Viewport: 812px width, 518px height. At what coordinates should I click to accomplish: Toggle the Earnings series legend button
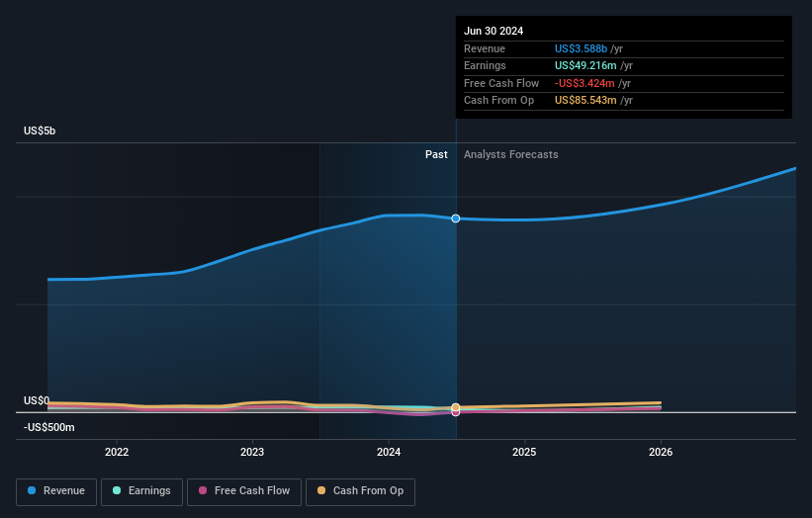point(141,491)
